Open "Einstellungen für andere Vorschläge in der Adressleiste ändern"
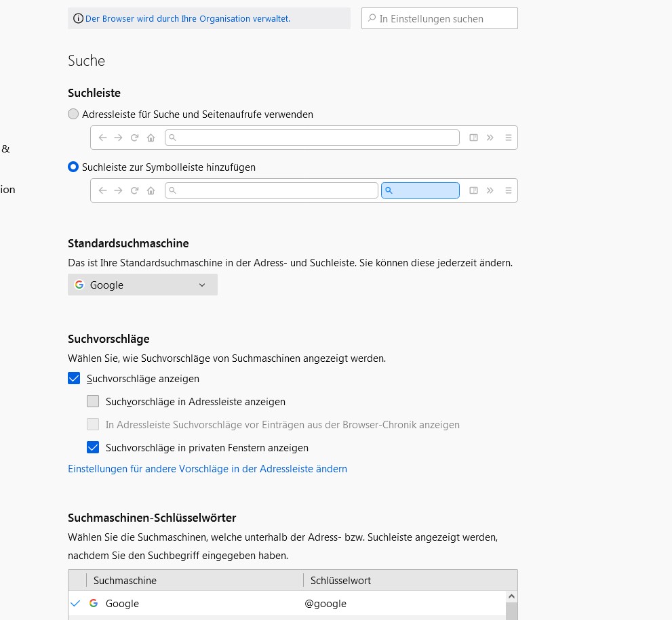Screen dimensions: 672x620 (207, 469)
